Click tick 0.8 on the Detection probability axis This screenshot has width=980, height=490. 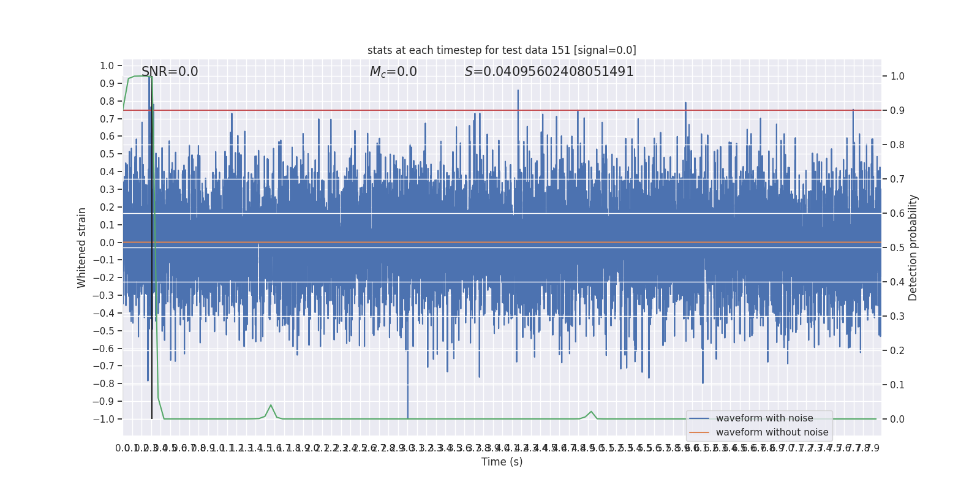click(x=897, y=145)
